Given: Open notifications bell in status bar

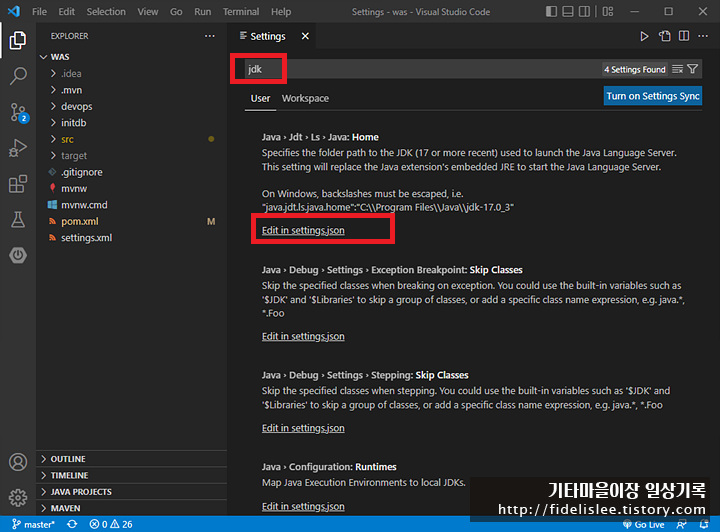Looking at the screenshot, I should click(x=703, y=524).
